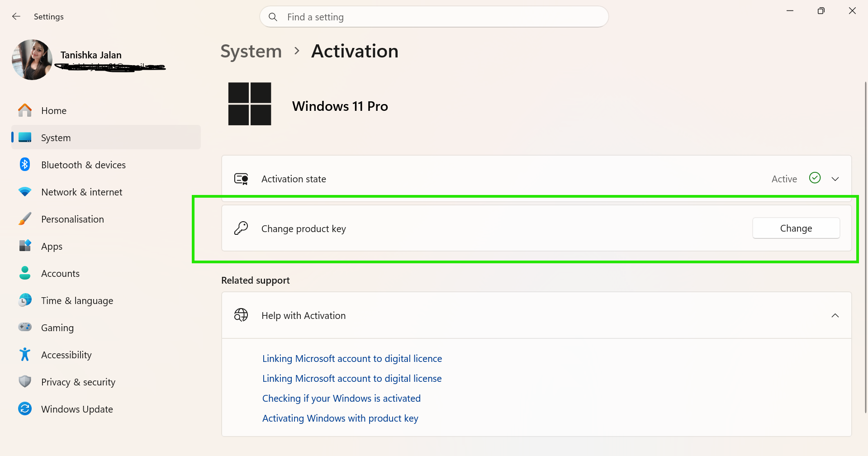Screen dimensions: 868x456
Task: Open the Apps section
Action: coord(106,246)
